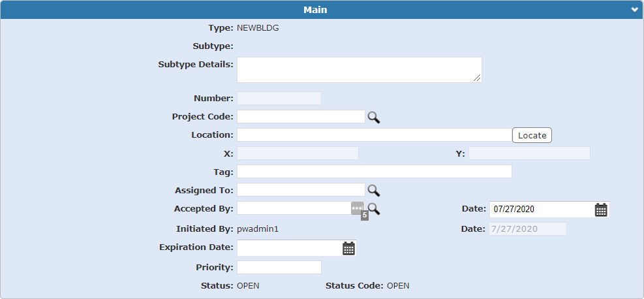Viewport: 644px width, 299px height.
Task: Open calendar picker beside the 07/27/2020 date
Action: click(601, 210)
